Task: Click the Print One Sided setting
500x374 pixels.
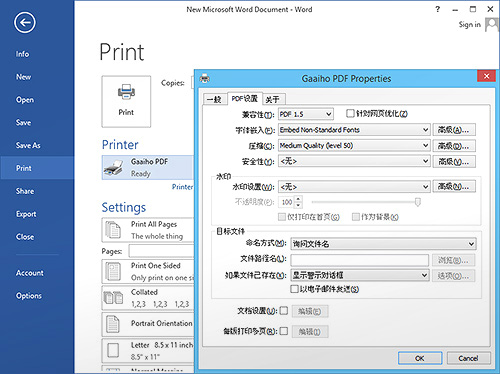Action: [x=148, y=271]
